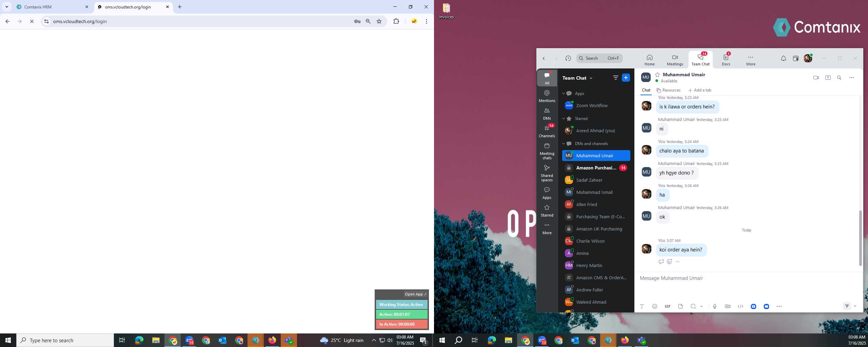The width and height of the screenshot is (868, 347).
Task: Open the More menu in Zoom top bar
Action: pyautogui.click(x=751, y=60)
